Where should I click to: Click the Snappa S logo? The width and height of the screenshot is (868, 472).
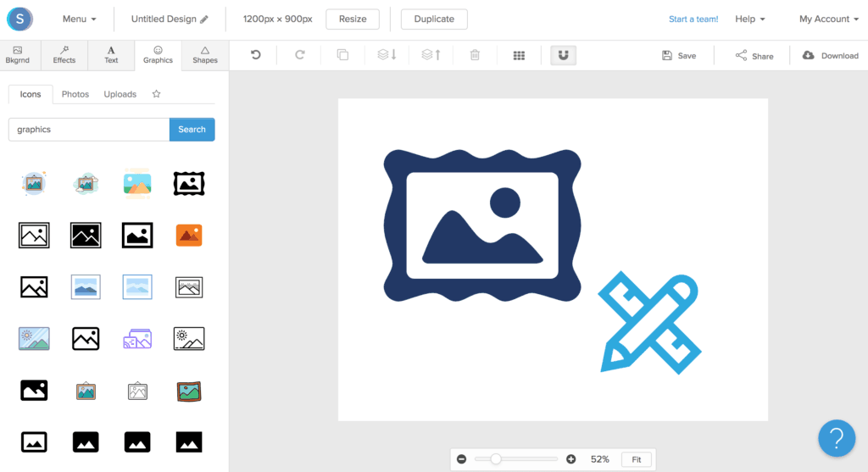20,19
